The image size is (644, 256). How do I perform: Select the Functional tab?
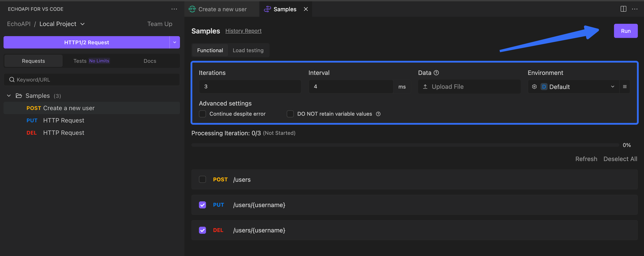[x=210, y=50]
